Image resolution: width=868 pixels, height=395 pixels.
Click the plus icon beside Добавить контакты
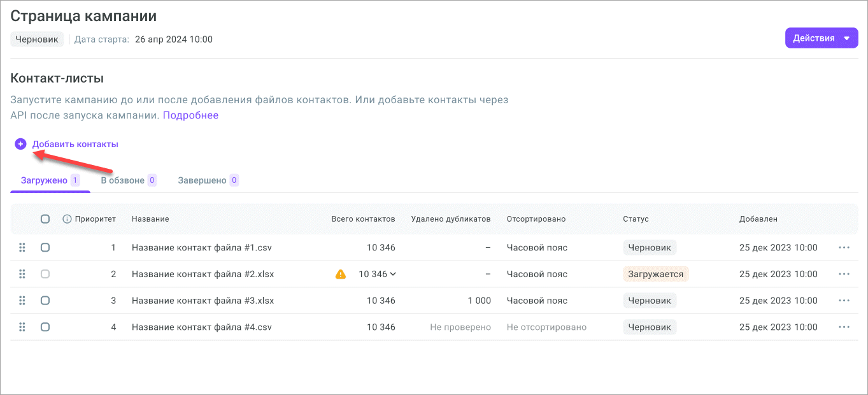click(20, 145)
